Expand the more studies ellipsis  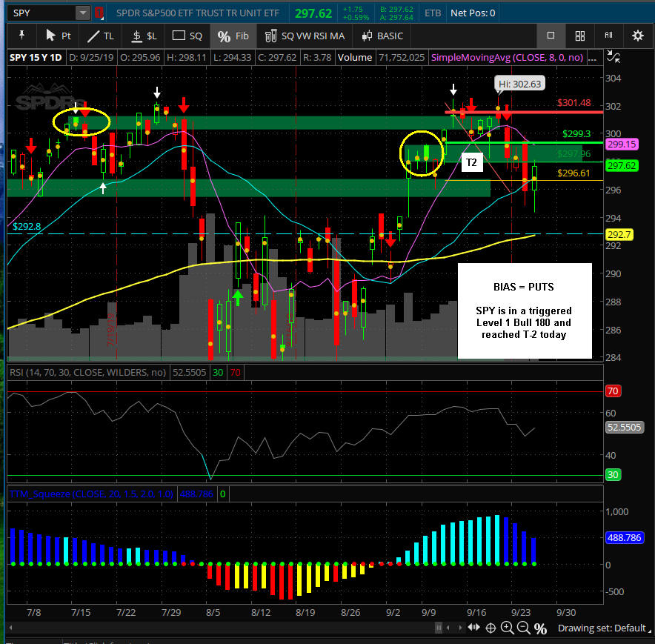[592, 59]
